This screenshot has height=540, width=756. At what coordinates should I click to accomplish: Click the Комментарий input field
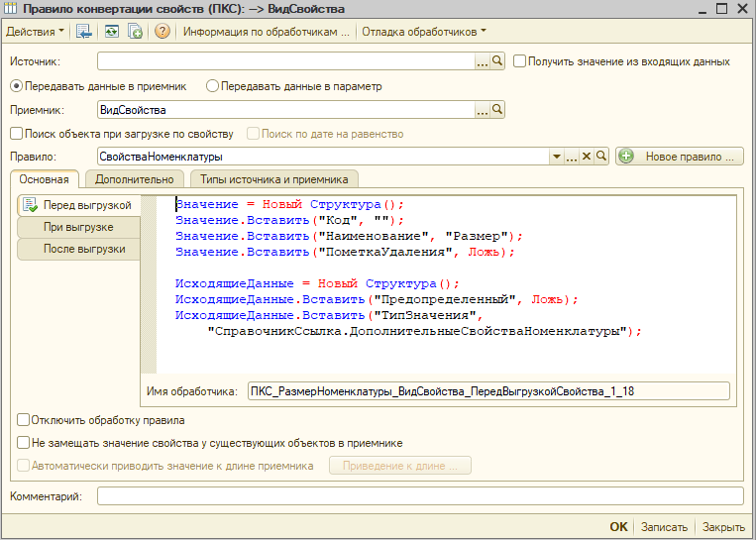(x=420, y=496)
